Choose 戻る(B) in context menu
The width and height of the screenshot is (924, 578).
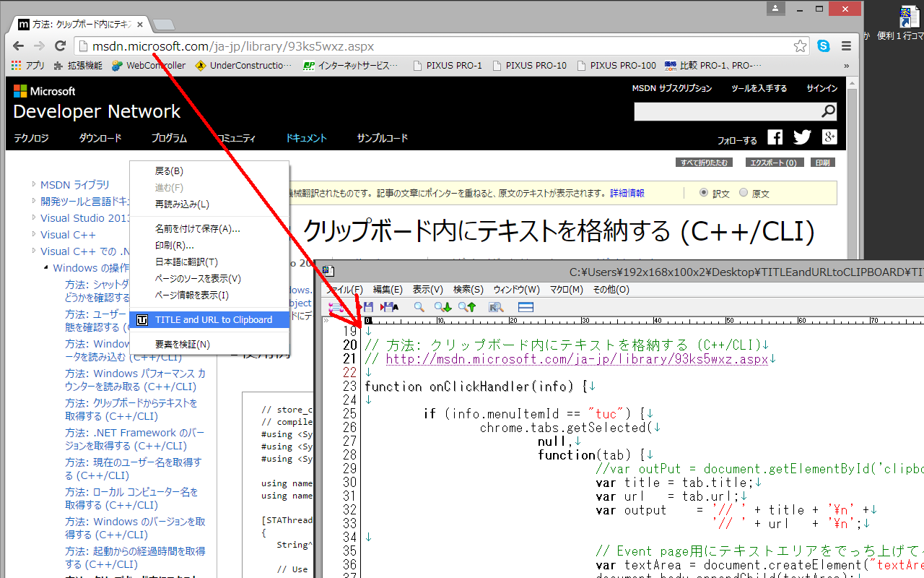click(210, 171)
